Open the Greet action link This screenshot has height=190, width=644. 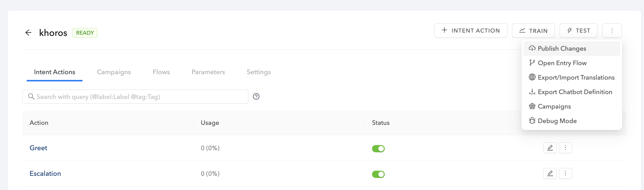point(38,148)
